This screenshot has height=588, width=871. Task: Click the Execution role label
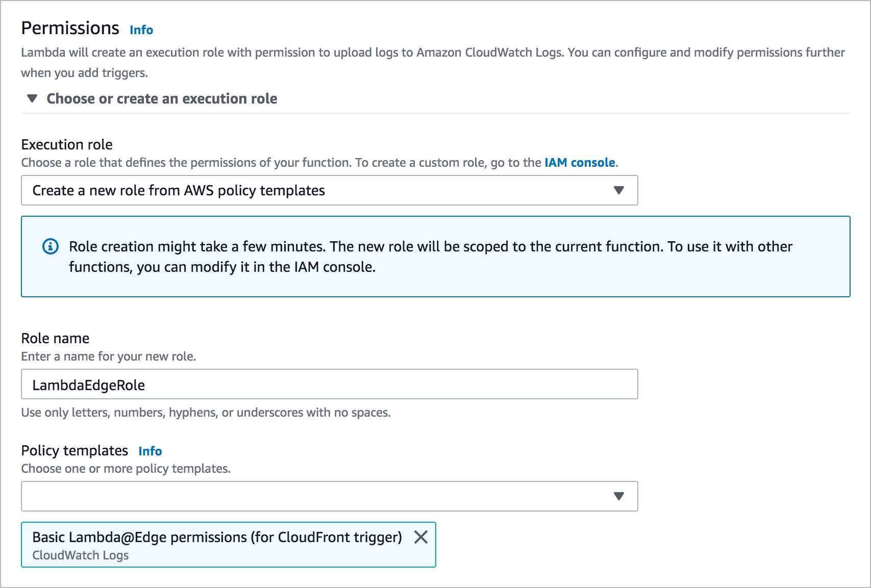(67, 144)
